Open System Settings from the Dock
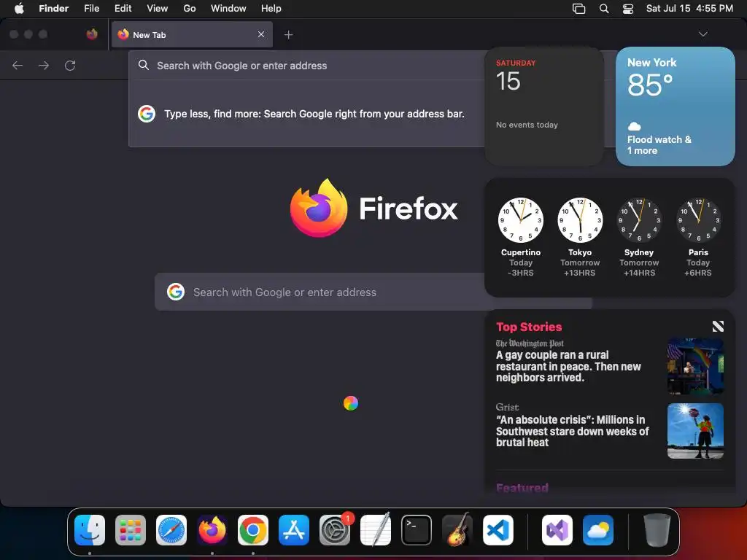 pos(334,530)
